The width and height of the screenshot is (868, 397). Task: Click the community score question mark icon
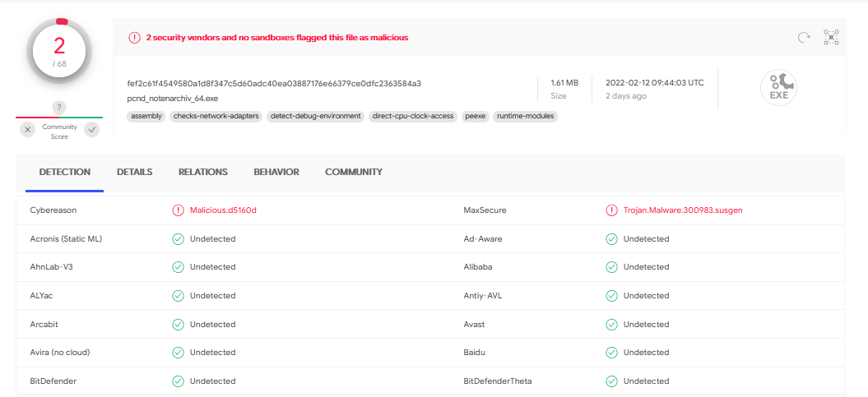tap(59, 108)
